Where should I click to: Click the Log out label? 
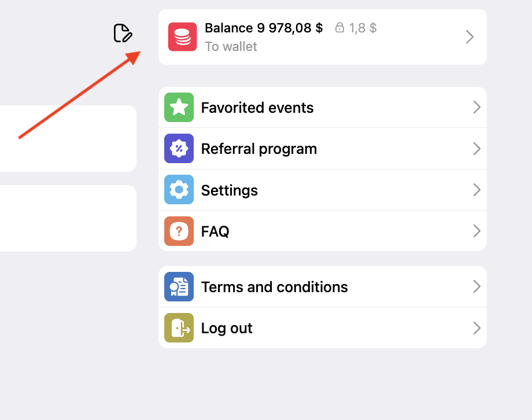227,328
